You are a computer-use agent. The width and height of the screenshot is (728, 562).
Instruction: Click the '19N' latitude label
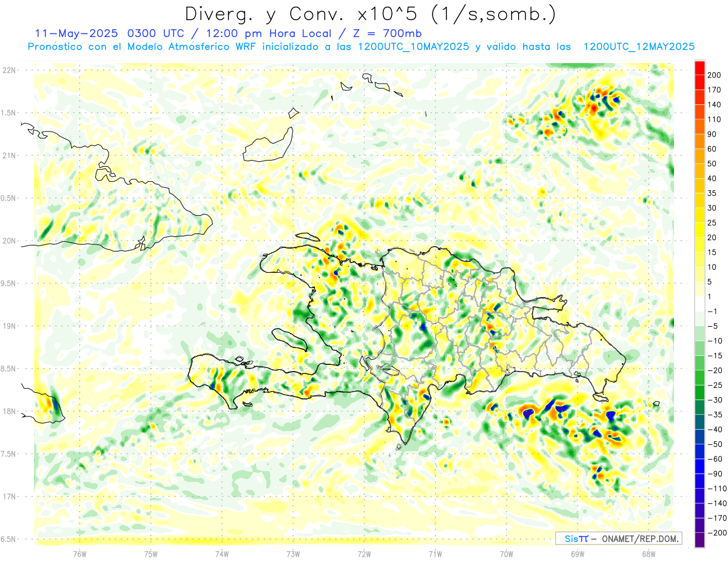(10, 326)
